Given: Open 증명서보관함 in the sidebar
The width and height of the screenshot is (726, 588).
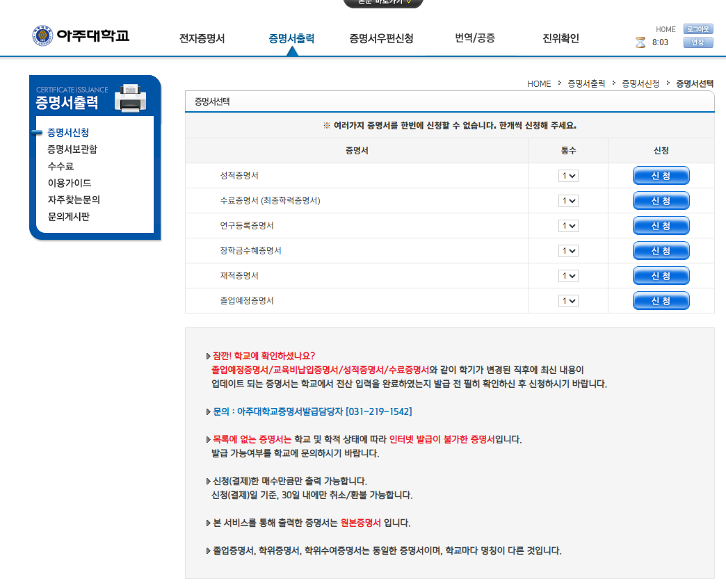Looking at the screenshot, I should (x=72, y=149).
